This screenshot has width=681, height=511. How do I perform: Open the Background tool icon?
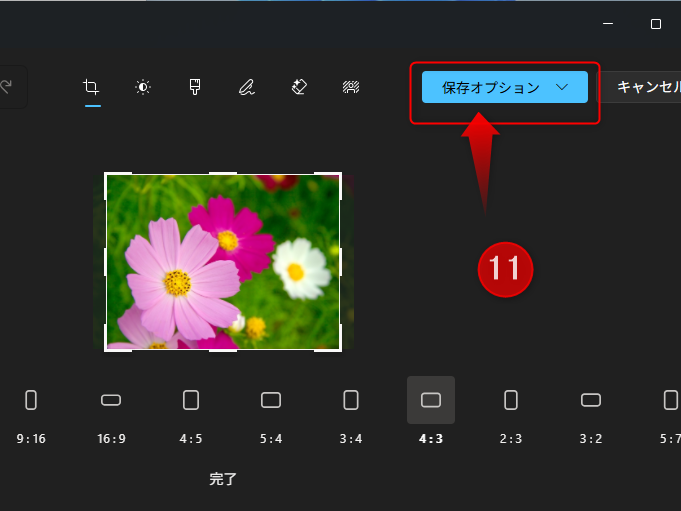click(351, 87)
